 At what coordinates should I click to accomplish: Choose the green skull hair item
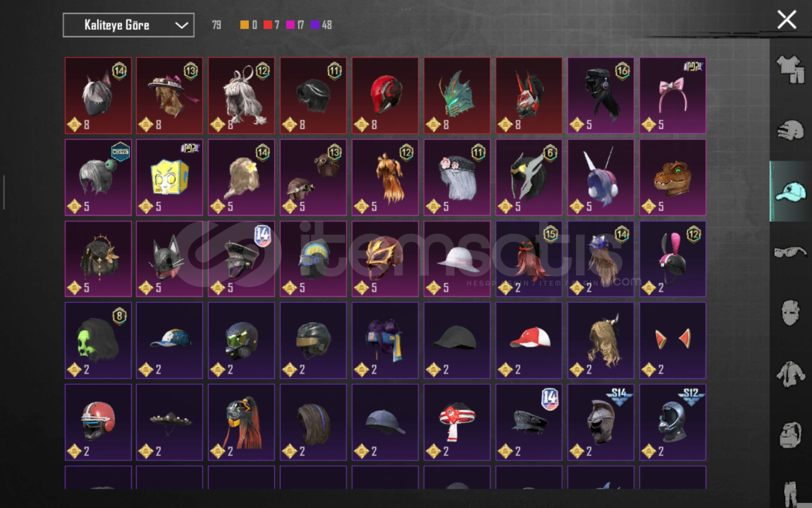[x=98, y=341]
